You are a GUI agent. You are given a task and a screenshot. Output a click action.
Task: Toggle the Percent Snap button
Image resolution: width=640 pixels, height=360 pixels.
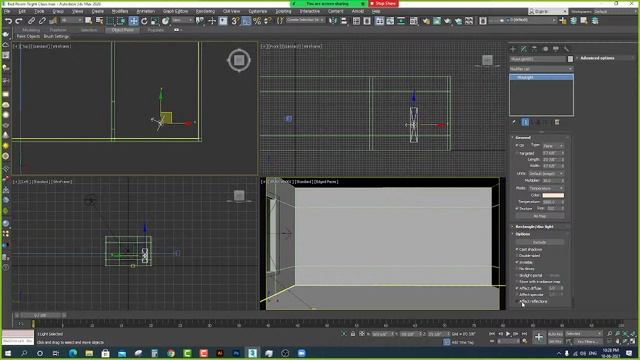[257, 21]
